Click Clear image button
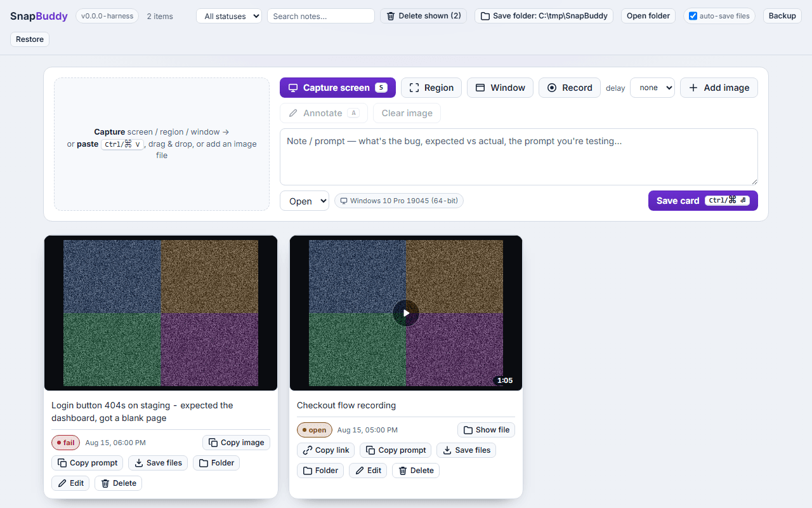The image size is (812, 508). [407, 113]
